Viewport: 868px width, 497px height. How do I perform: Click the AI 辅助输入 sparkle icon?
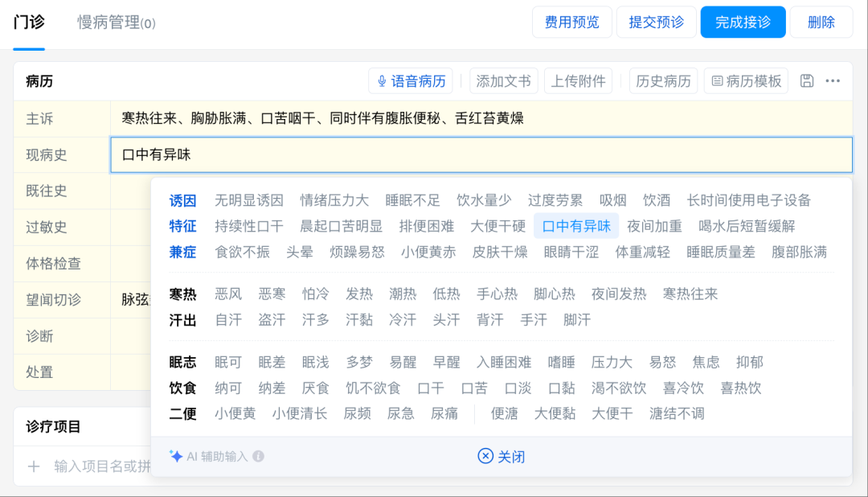tap(176, 456)
